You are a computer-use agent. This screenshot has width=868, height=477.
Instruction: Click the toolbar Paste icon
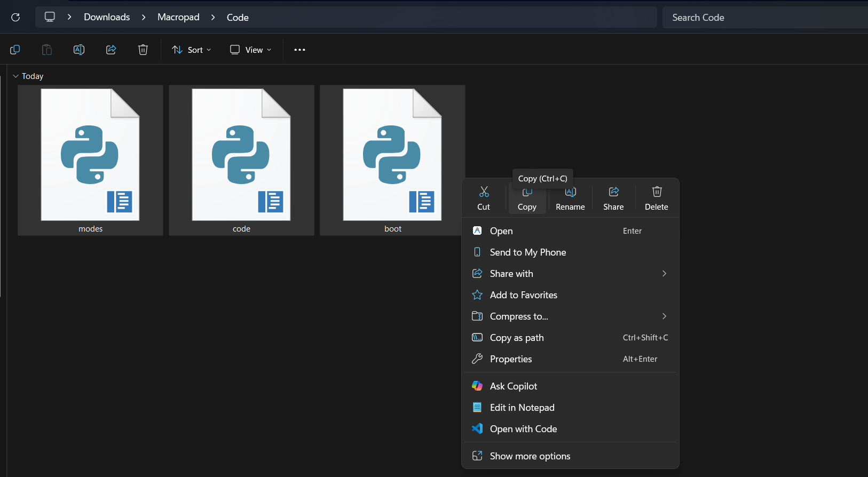[x=47, y=50]
